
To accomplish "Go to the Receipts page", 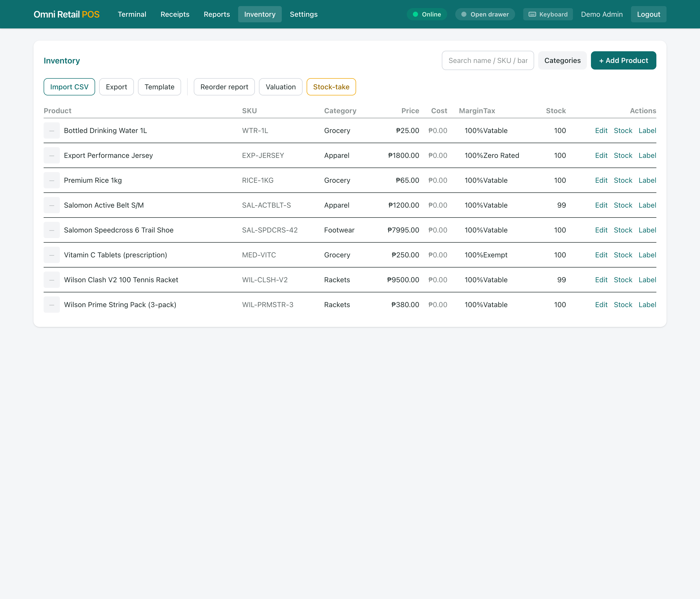I will [175, 14].
